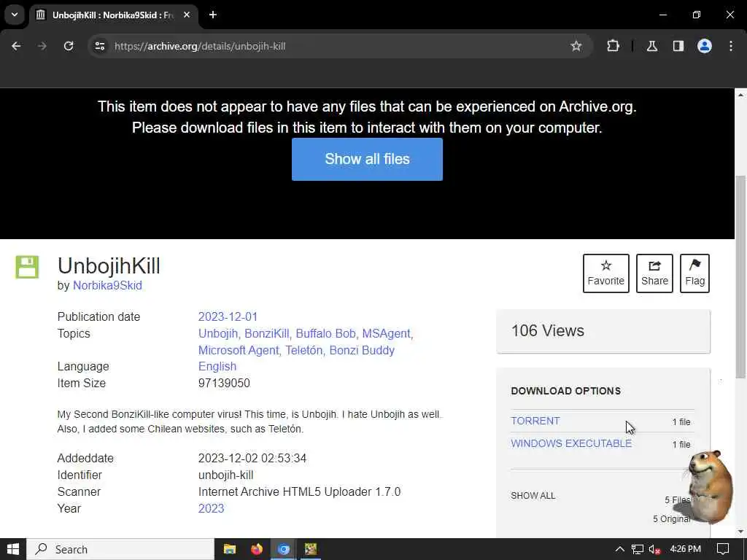Toggle the browser side panel

(678, 46)
